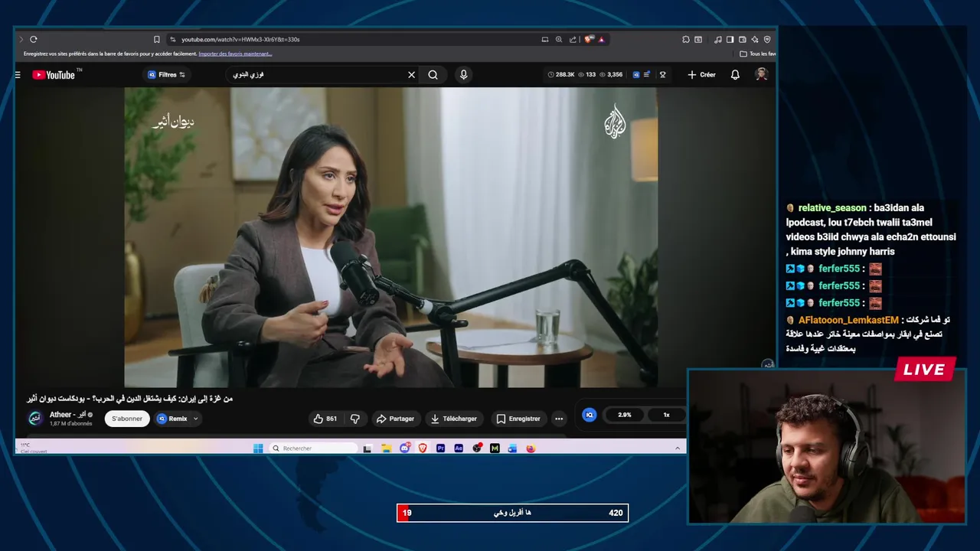
Task: Change the 1x playback speed pill
Action: tap(666, 415)
